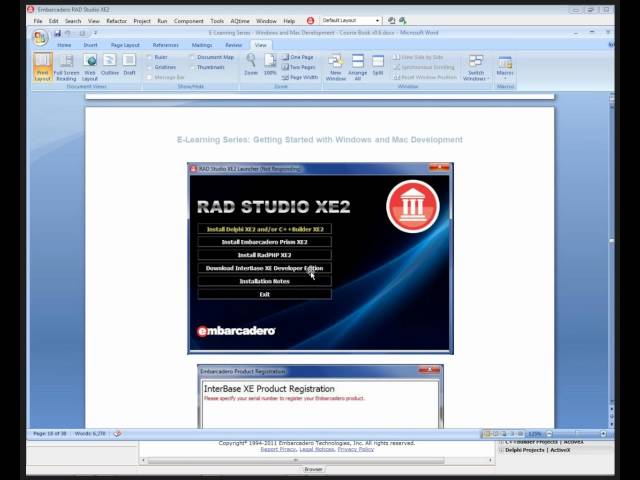Open RAD Studio Project menu
The height and width of the screenshot is (480, 640).
click(142, 21)
